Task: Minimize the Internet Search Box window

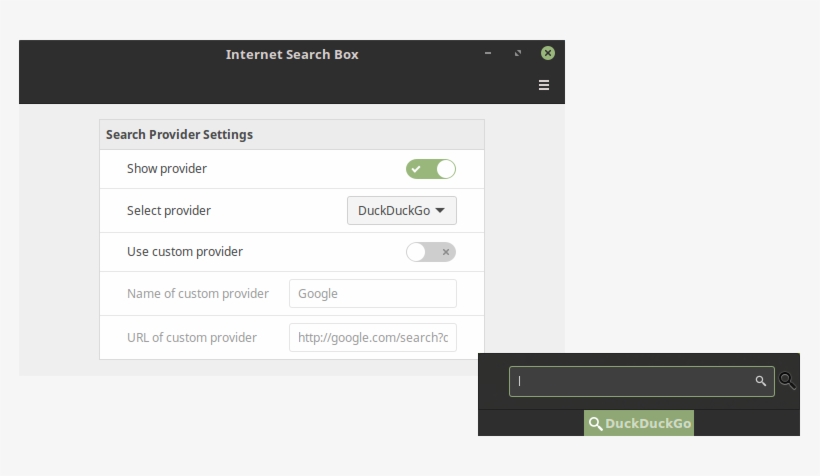Action: pyautogui.click(x=488, y=53)
